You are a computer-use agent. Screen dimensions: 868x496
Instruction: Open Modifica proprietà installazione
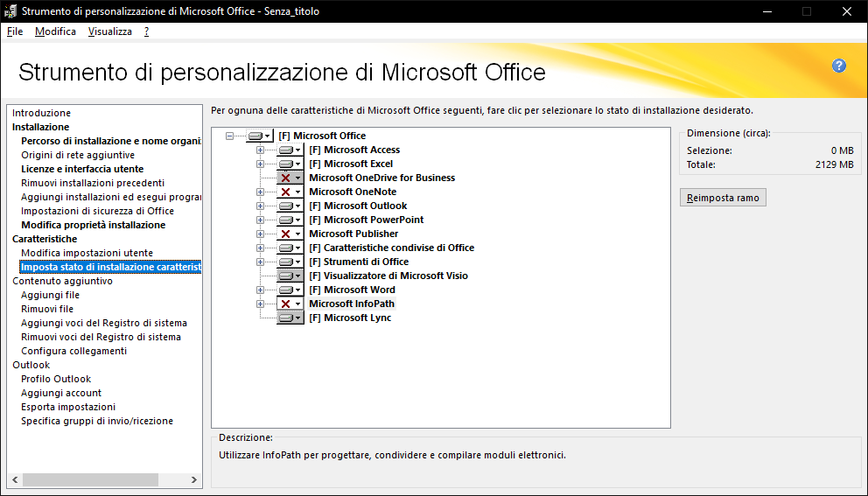coord(94,225)
